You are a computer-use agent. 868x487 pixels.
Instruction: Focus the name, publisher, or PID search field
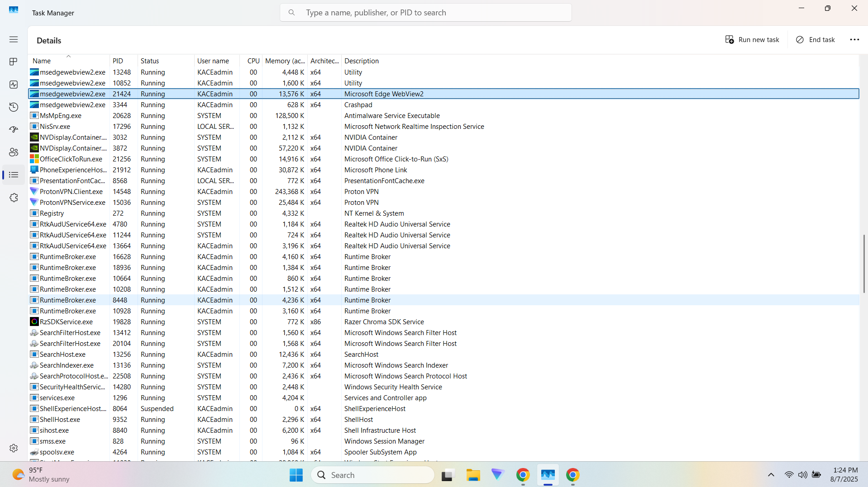click(x=425, y=13)
